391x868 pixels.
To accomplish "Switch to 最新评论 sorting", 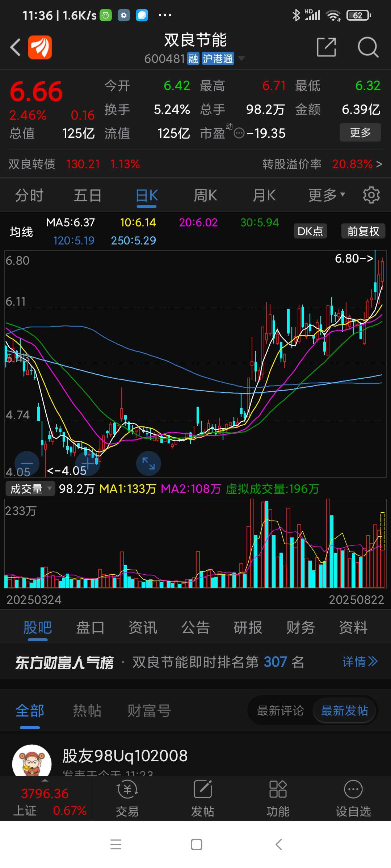I will [280, 711].
